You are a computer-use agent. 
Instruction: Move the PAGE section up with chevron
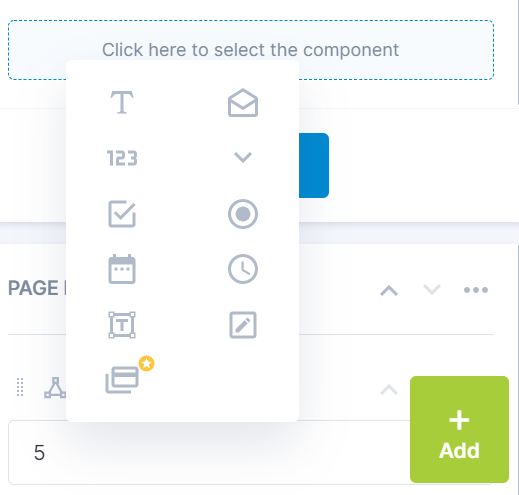click(x=389, y=290)
